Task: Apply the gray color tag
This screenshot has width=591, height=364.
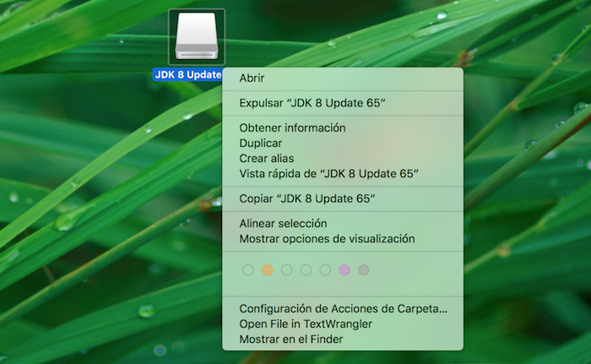Action: (364, 270)
